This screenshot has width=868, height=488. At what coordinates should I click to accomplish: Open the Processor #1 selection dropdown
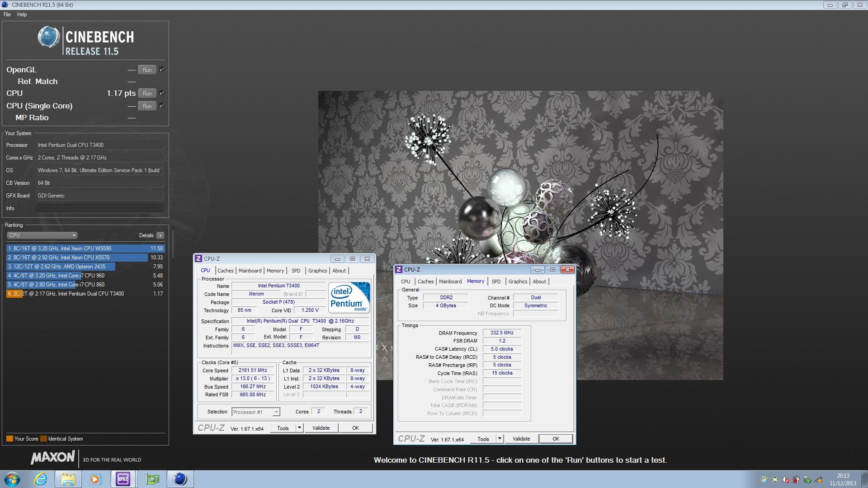tap(256, 412)
